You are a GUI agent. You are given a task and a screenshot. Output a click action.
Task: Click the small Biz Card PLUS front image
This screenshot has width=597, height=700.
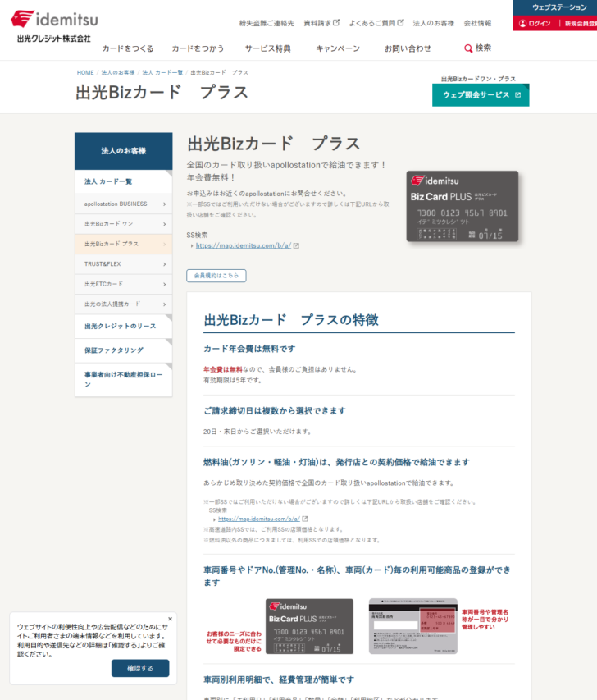(x=309, y=626)
